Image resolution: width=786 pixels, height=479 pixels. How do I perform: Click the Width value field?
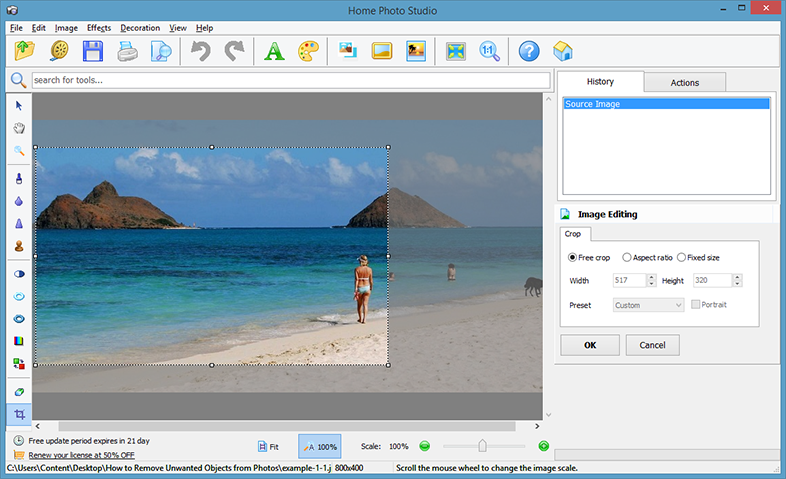(x=629, y=280)
